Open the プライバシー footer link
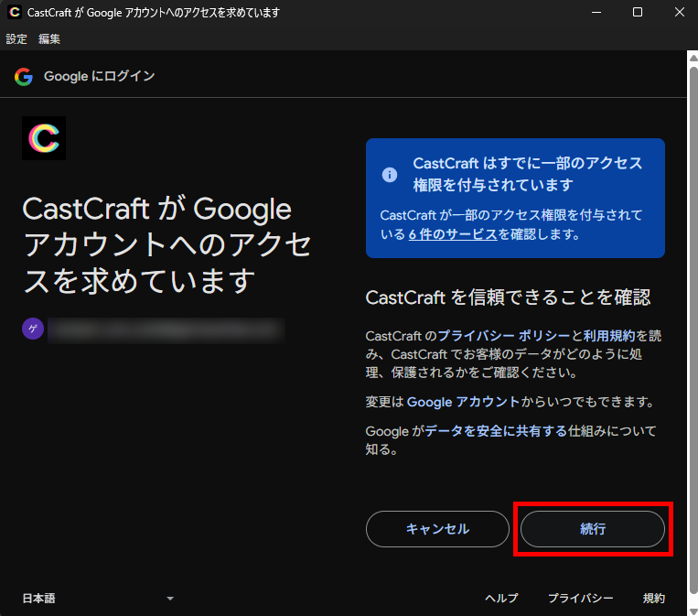Image resolution: width=698 pixels, height=616 pixels. pyautogui.click(x=581, y=599)
